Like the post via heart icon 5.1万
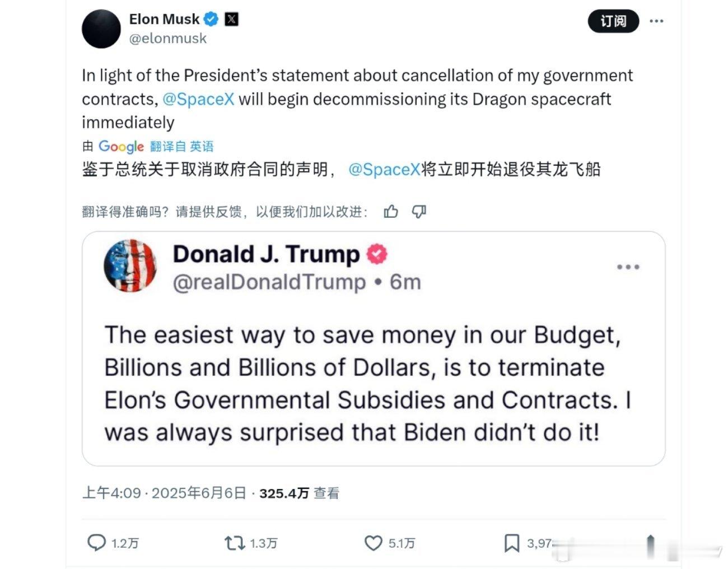Screen dimensions: 728x569 coord(374,543)
